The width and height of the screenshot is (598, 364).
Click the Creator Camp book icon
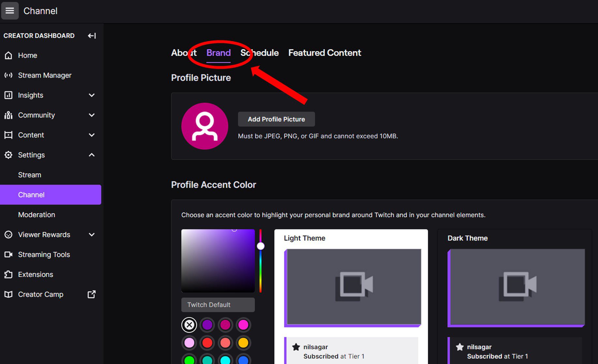click(8, 294)
